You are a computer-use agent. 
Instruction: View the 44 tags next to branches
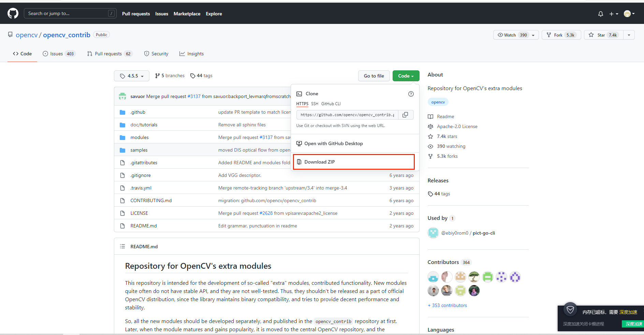[201, 75]
